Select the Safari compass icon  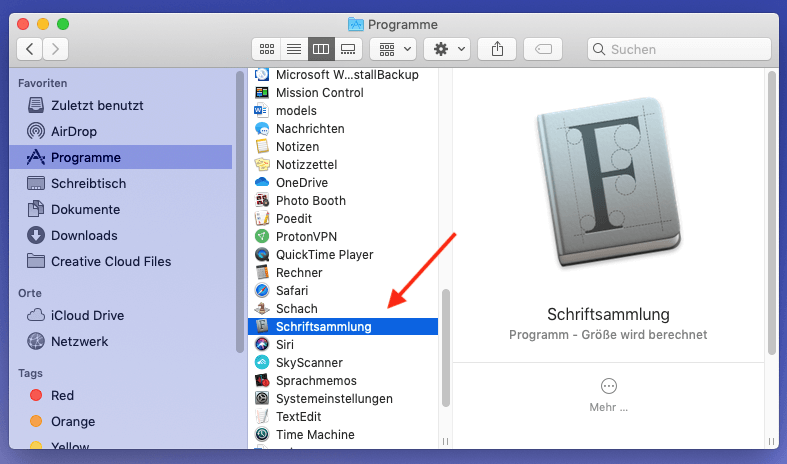[x=262, y=290]
